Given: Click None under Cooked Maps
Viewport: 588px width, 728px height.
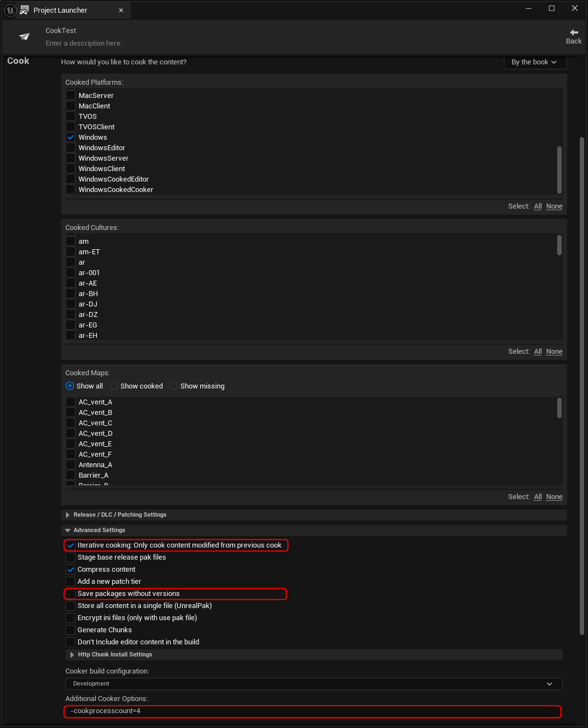Looking at the screenshot, I should coord(554,497).
